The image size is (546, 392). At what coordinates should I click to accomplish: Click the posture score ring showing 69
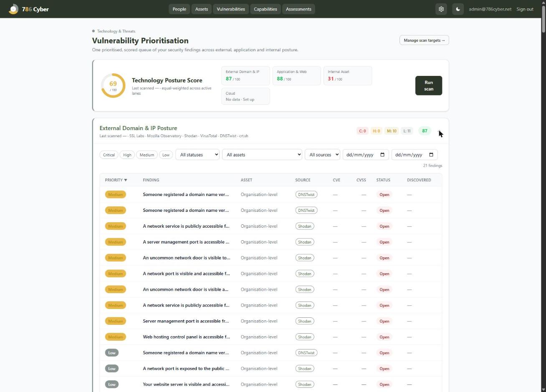tap(113, 85)
